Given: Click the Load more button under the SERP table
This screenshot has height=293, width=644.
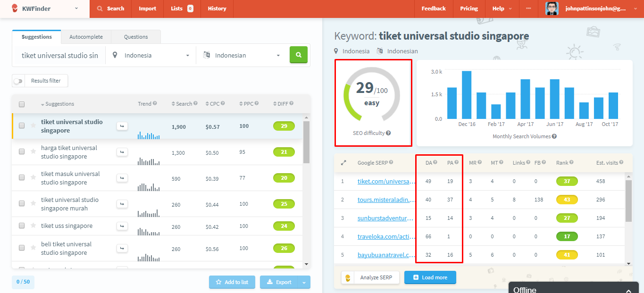Looking at the screenshot, I should tap(430, 277).
